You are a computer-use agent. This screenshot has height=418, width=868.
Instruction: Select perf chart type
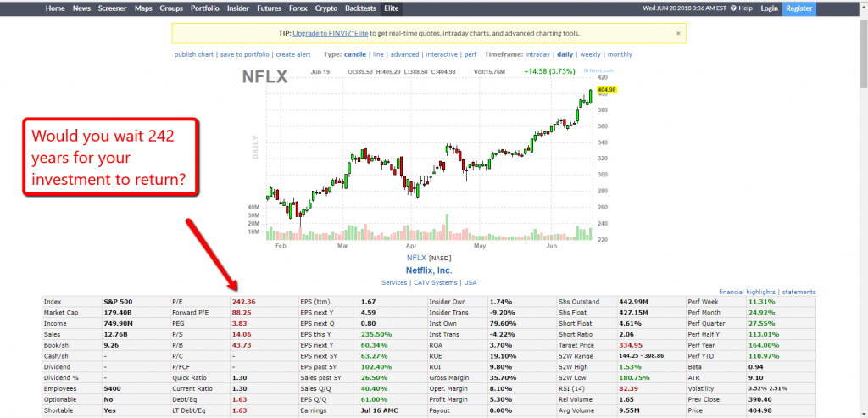(x=470, y=54)
